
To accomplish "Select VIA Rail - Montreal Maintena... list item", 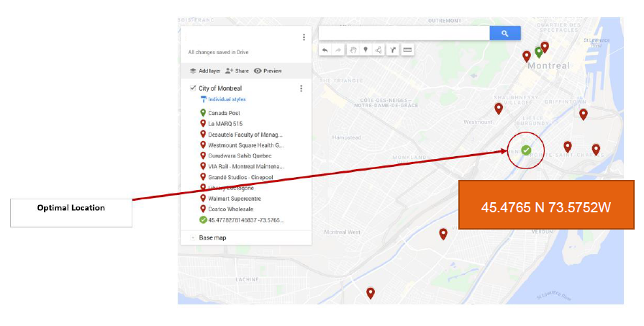I will (245, 166).
